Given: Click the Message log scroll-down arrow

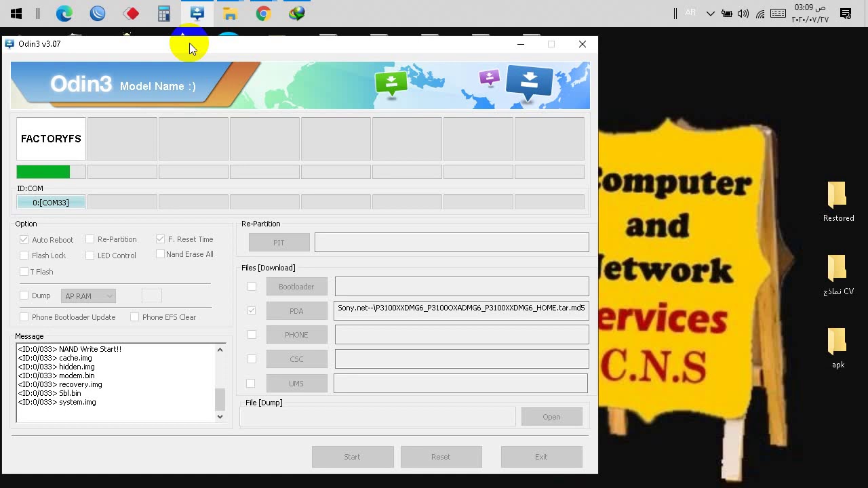Looking at the screenshot, I should tap(220, 416).
